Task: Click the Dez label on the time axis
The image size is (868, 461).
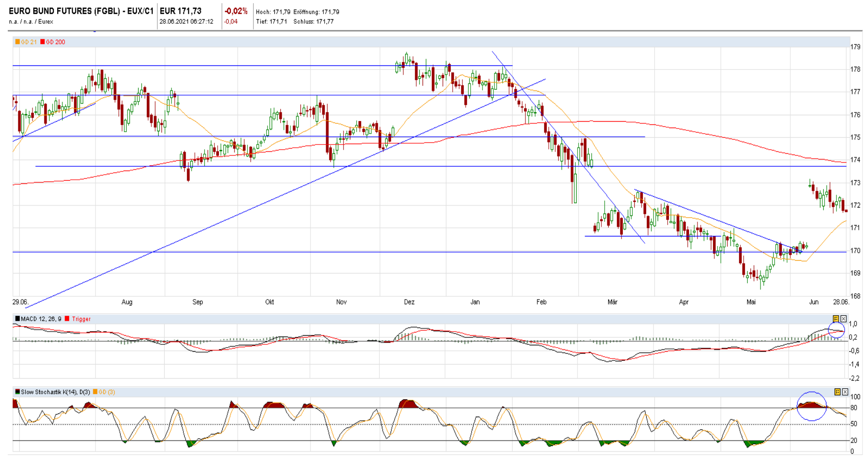Action: point(409,302)
